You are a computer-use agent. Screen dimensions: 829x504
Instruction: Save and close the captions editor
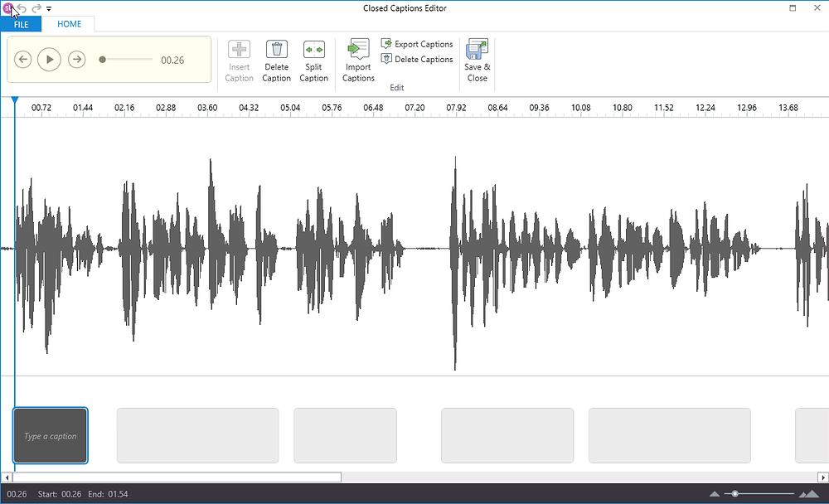478,61
